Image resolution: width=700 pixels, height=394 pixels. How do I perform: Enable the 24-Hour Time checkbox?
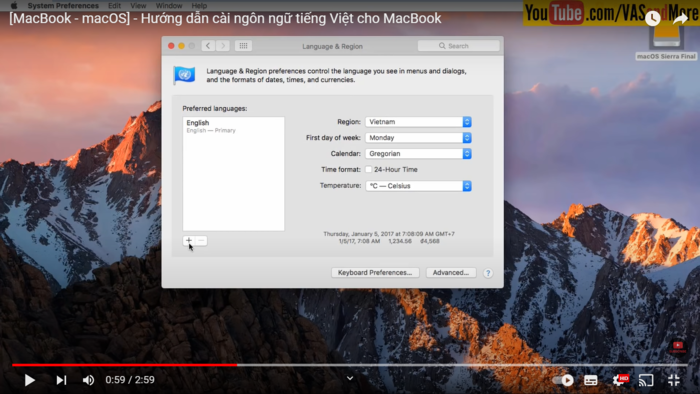368,170
